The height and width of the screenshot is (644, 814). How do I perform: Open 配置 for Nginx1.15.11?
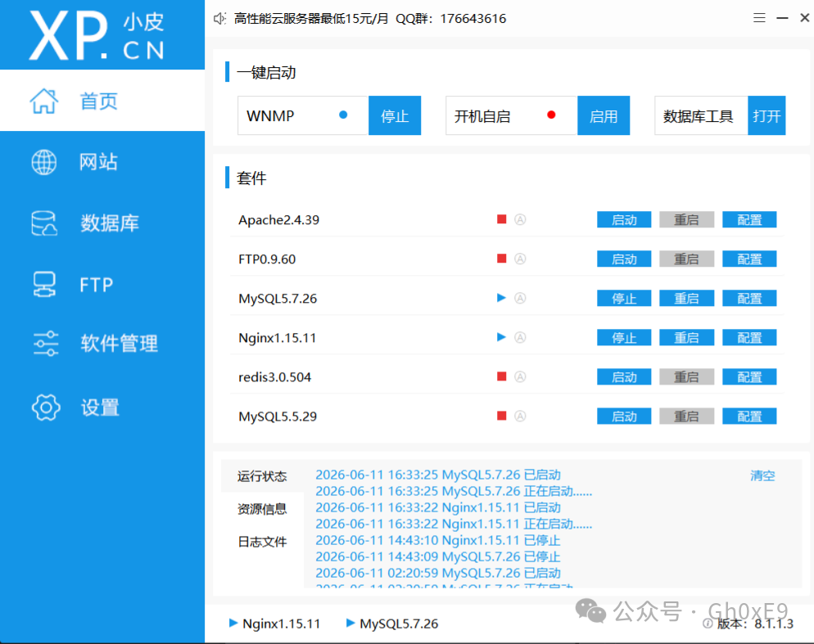749,338
